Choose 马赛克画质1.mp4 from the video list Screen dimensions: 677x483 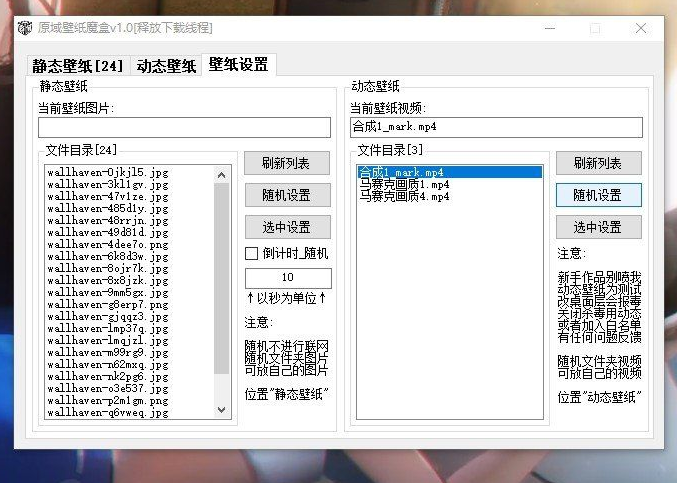[x=404, y=184]
